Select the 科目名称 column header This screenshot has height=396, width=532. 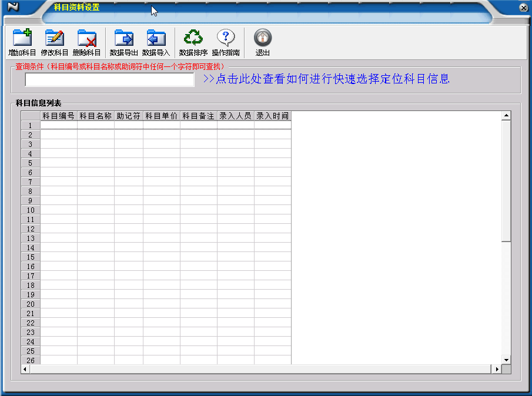(x=96, y=116)
